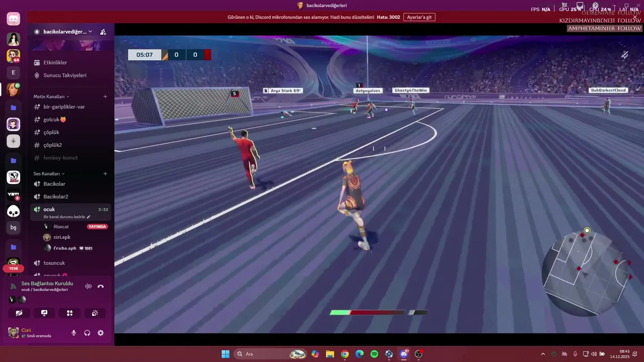
Task: Share your screen button
Action: click(44, 313)
